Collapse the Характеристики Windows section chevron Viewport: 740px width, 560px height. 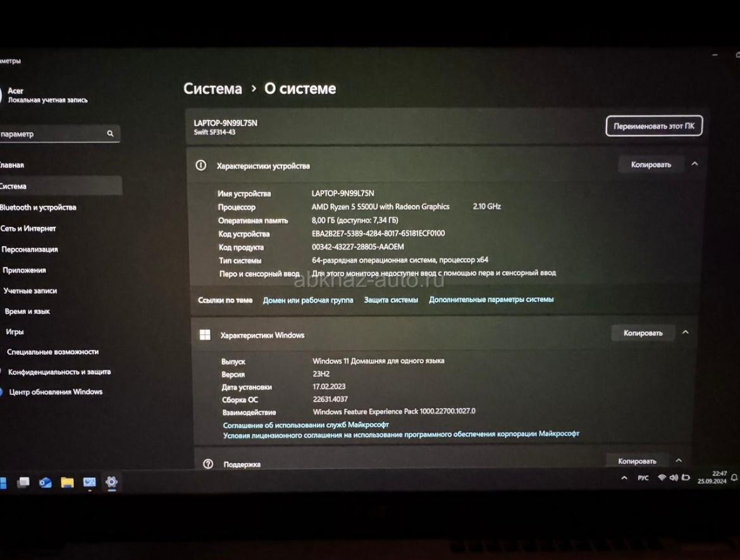tap(685, 332)
